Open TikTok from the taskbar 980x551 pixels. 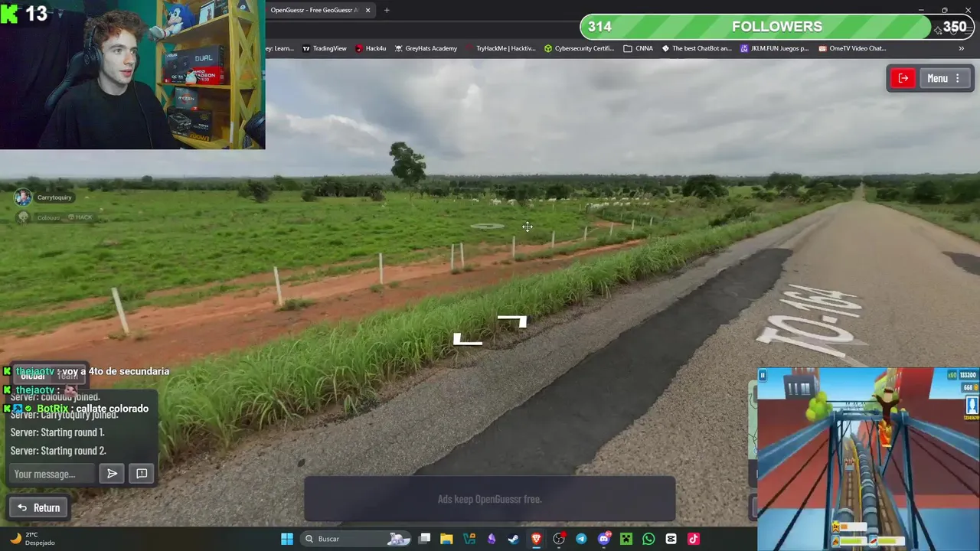click(x=694, y=539)
